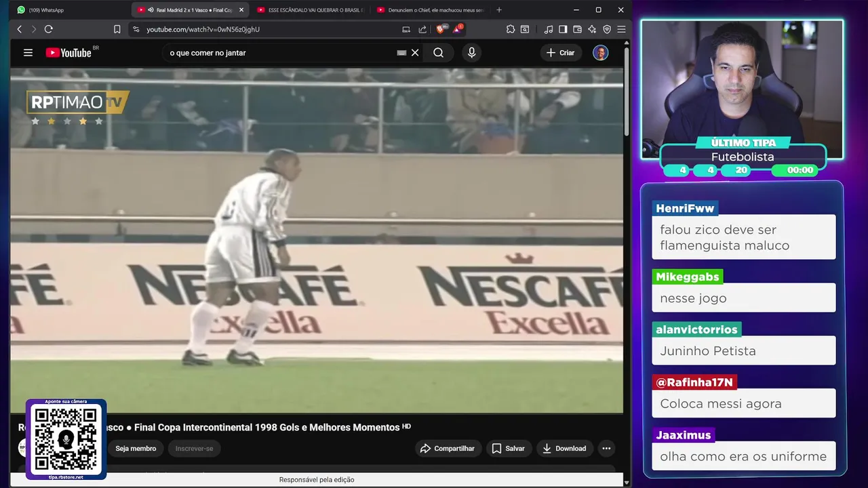Clear the YouTube search text

[x=415, y=53]
